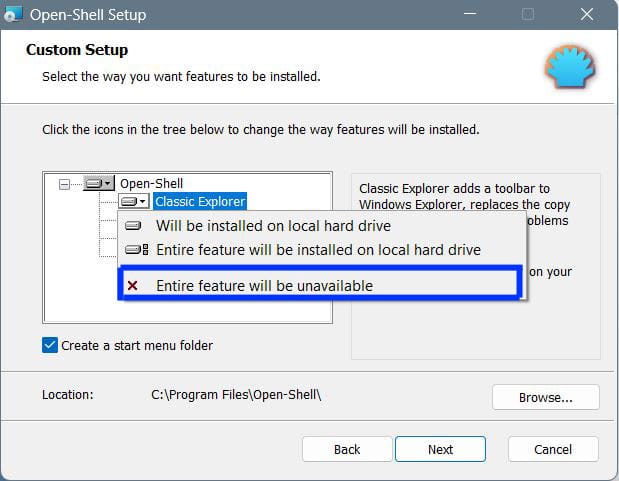Click the single hard drive menu icon

pos(133,226)
